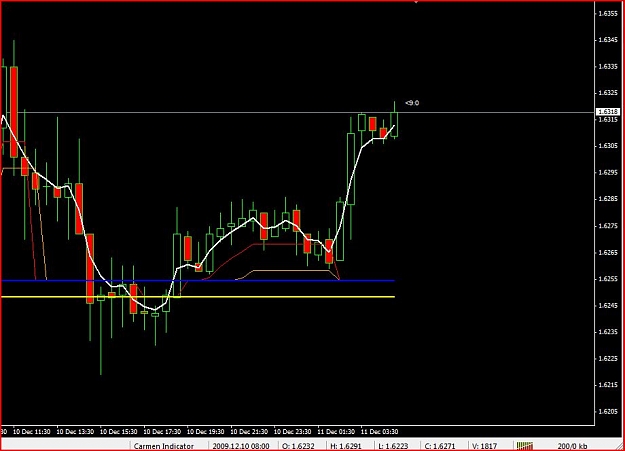Click the 1.6235 price scale label

click(x=609, y=332)
